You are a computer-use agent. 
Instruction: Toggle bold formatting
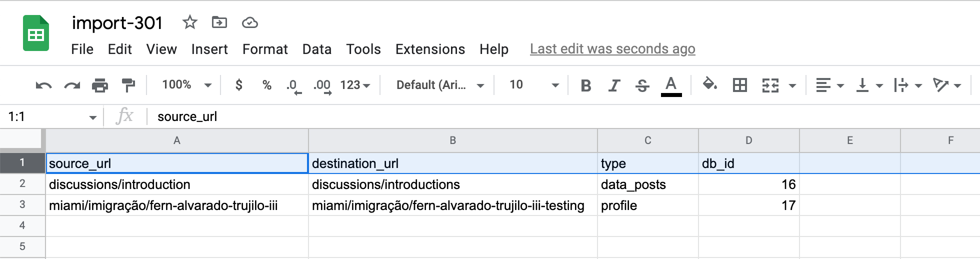tap(585, 85)
